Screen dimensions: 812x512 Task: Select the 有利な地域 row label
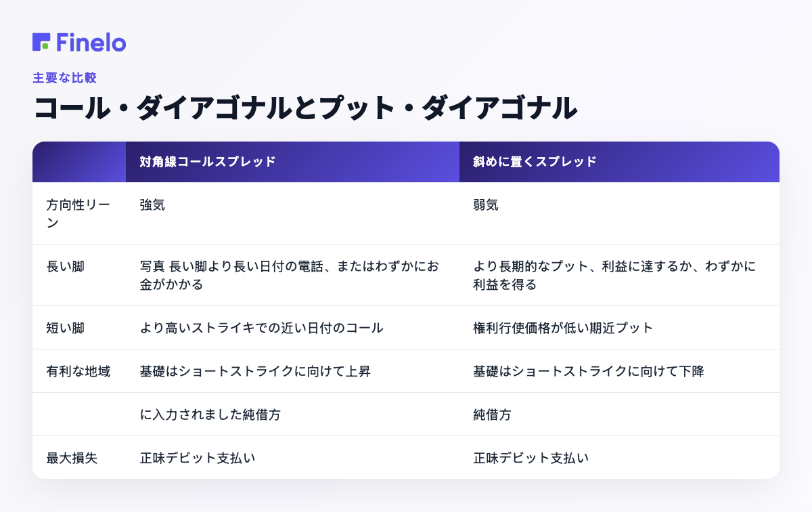tap(78, 371)
